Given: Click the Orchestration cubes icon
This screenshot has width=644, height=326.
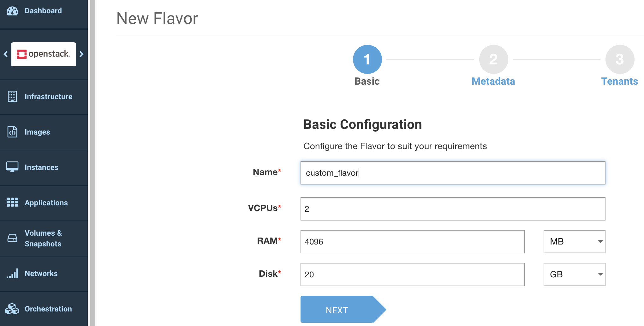Looking at the screenshot, I should tap(12, 309).
